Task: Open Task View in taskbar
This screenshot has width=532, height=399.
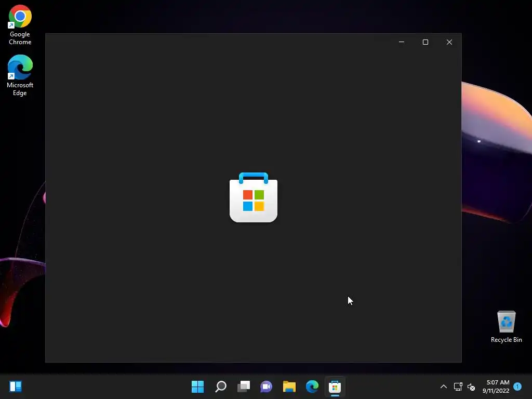Action: point(244,387)
